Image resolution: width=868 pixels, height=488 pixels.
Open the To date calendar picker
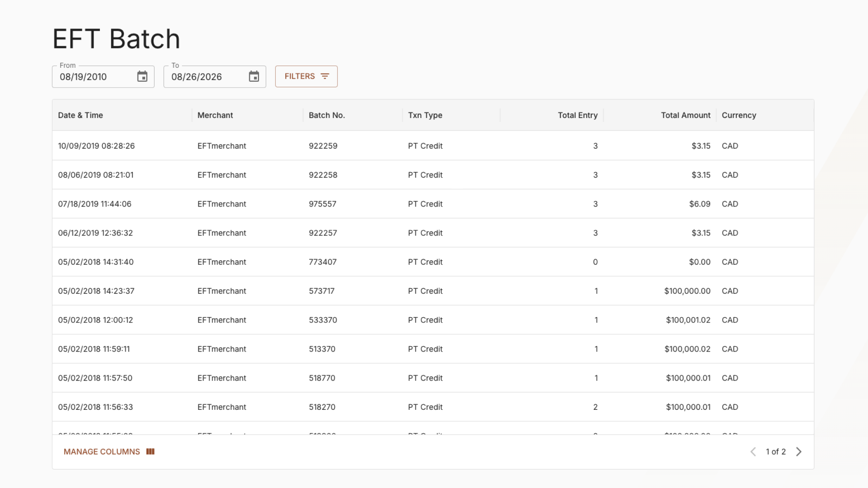[254, 77]
